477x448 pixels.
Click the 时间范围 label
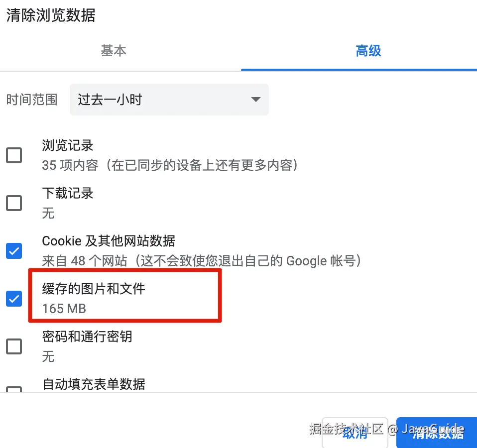[x=32, y=100]
